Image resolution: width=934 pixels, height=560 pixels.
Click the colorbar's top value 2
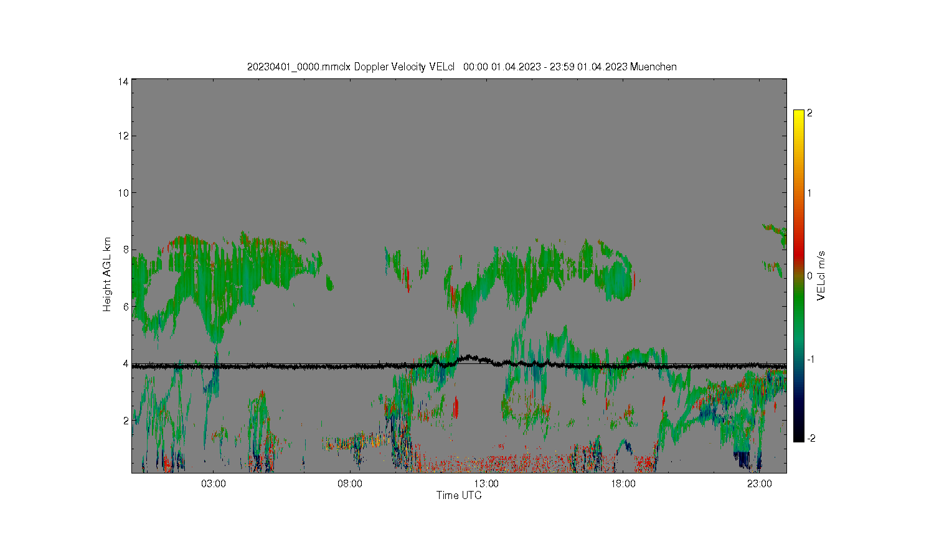(809, 113)
